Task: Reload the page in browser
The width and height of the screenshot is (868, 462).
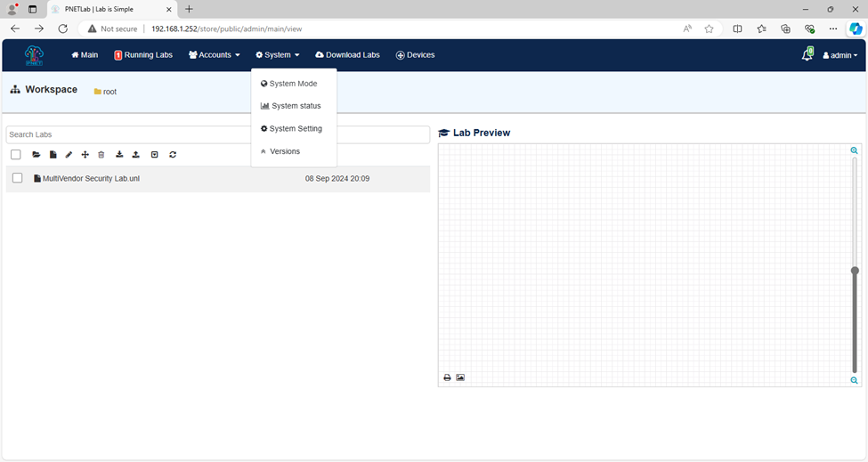Action: click(63, 28)
